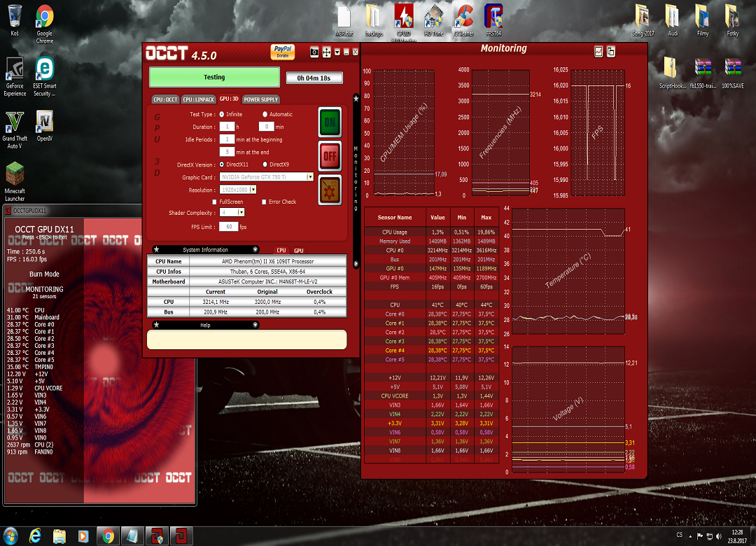756x546 pixels.
Task: Open the Graphic Card dropdown
Action: tap(310, 177)
